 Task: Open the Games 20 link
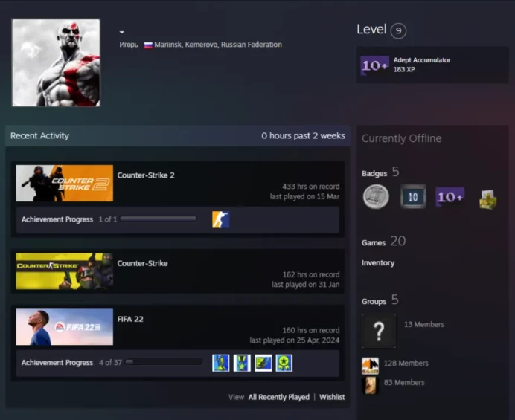click(x=383, y=242)
